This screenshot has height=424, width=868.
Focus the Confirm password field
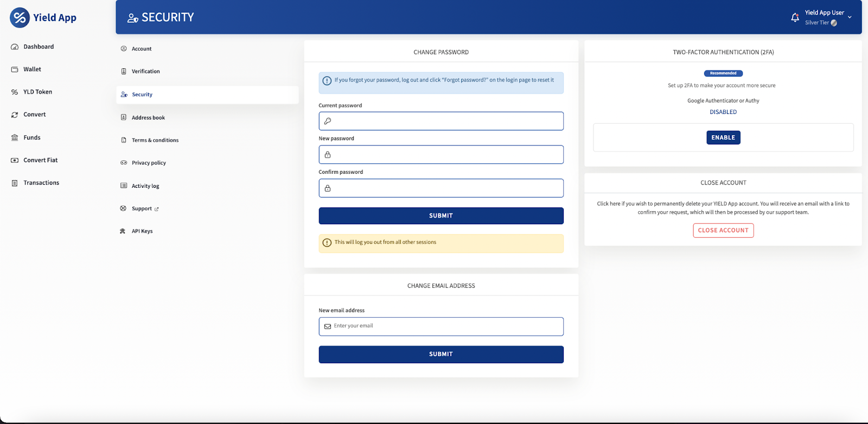[441, 188]
